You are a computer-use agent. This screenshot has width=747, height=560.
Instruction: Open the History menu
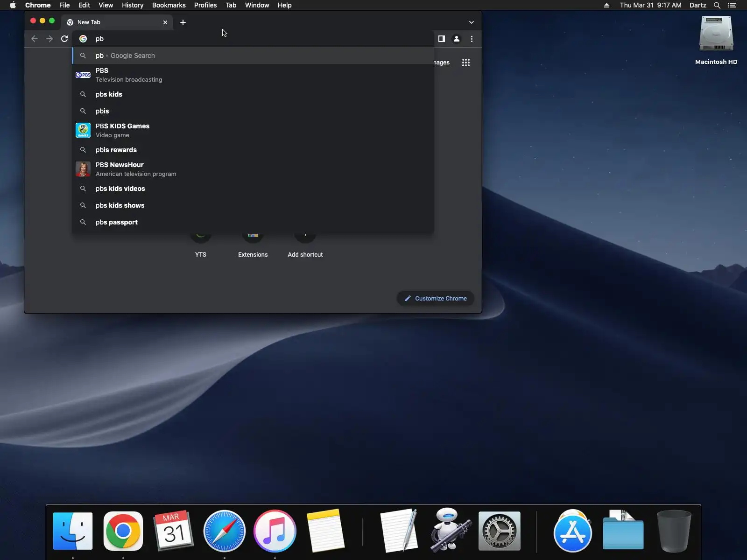pyautogui.click(x=133, y=5)
